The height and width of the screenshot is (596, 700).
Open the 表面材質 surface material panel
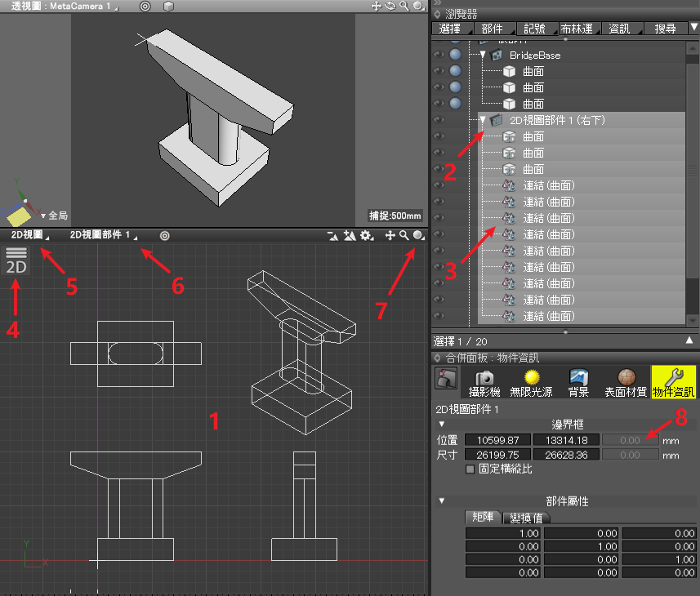point(626,382)
